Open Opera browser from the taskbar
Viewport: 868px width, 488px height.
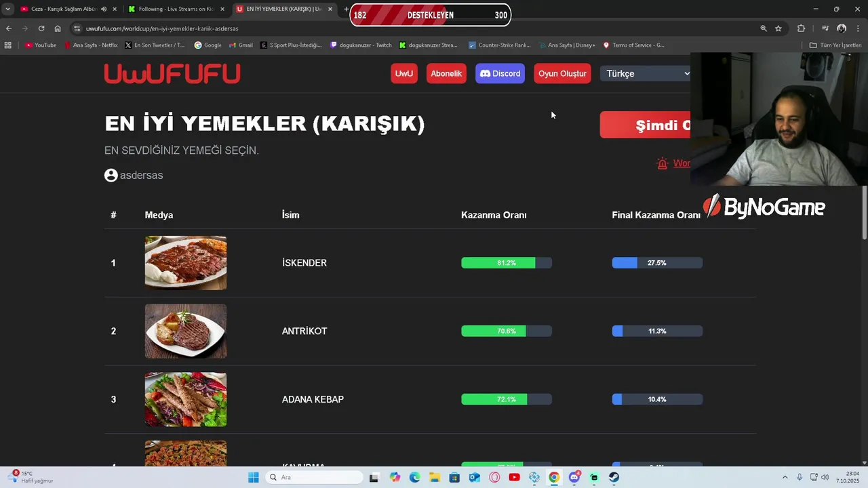coord(494,477)
